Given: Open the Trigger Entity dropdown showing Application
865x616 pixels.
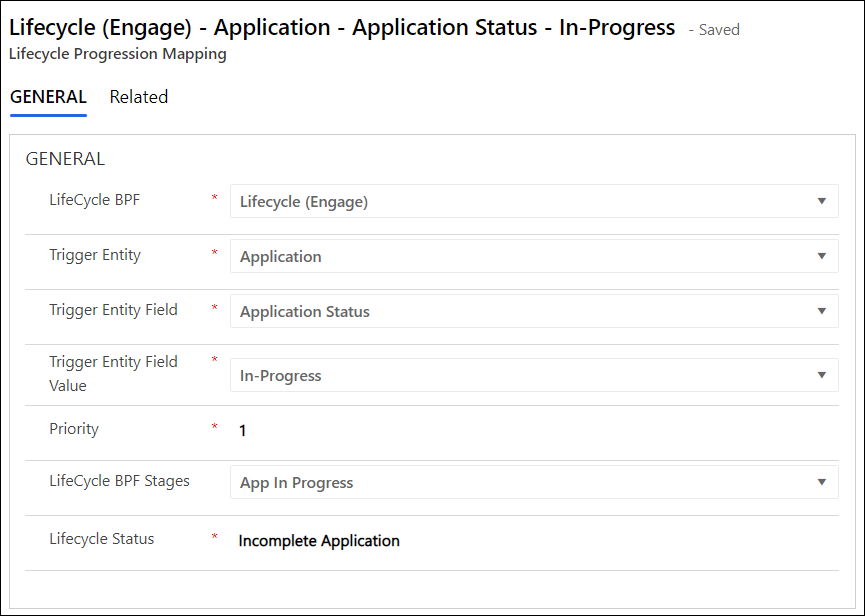Looking at the screenshot, I should (x=533, y=256).
